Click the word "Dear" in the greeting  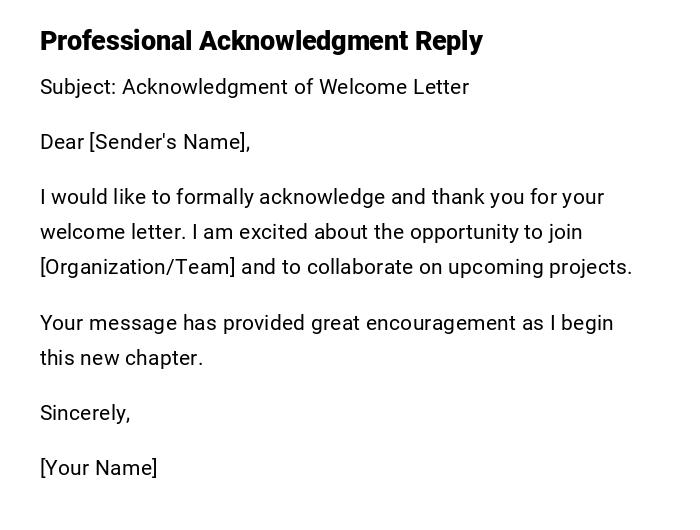[62, 142]
